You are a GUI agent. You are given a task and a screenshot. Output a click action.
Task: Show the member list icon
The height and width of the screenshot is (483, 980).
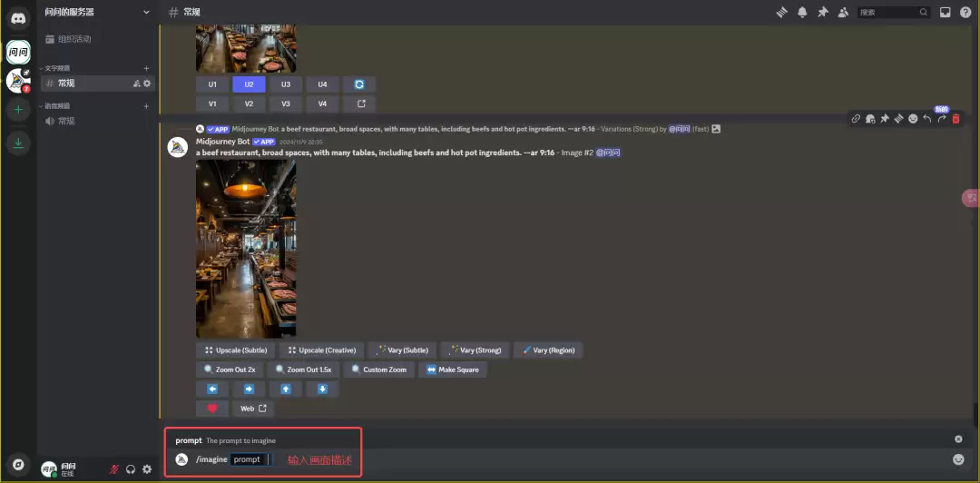[844, 12]
